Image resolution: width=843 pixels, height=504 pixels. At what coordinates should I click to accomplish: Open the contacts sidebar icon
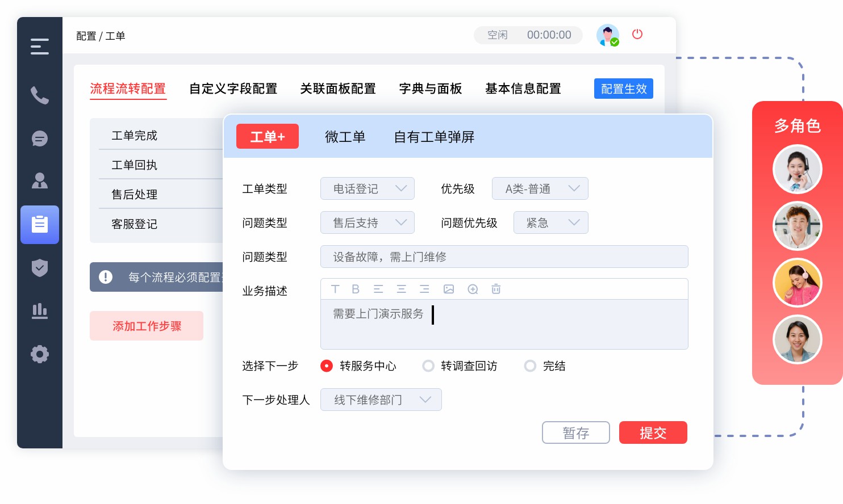pos(40,180)
